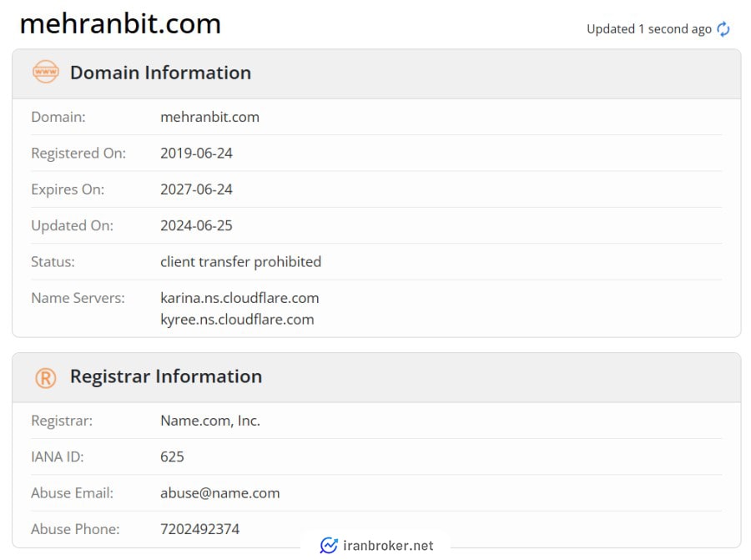This screenshot has height=560, width=751.
Task: Click the orange R registrar icon
Action: coord(46,378)
